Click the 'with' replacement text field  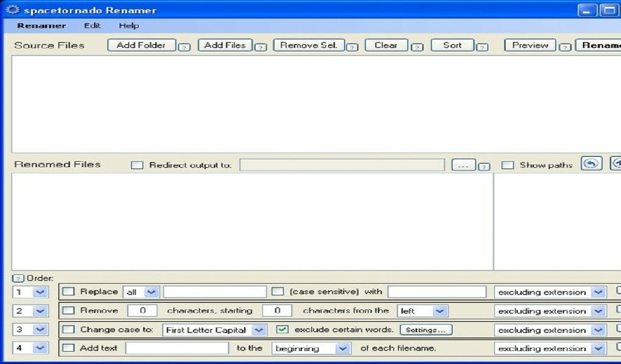coord(437,292)
